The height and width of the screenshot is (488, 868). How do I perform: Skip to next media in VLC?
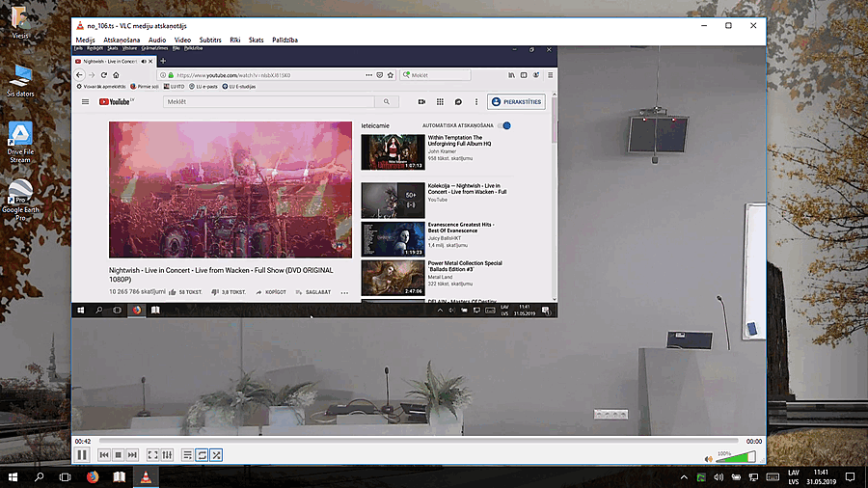[132, 455]
